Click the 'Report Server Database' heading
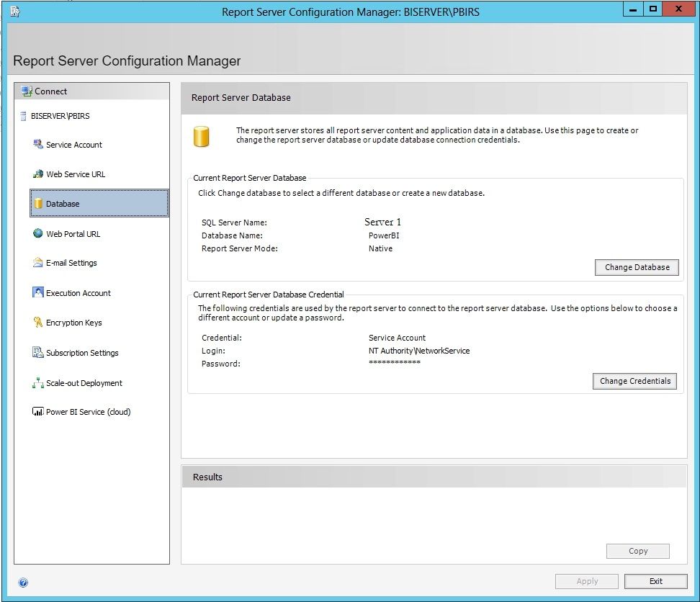700x602 pixels. [241, 98]
